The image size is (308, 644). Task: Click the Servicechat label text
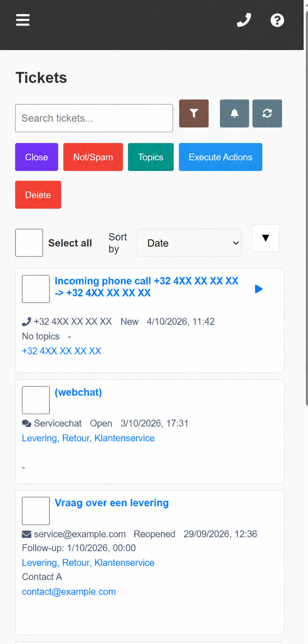click(58, 424)
